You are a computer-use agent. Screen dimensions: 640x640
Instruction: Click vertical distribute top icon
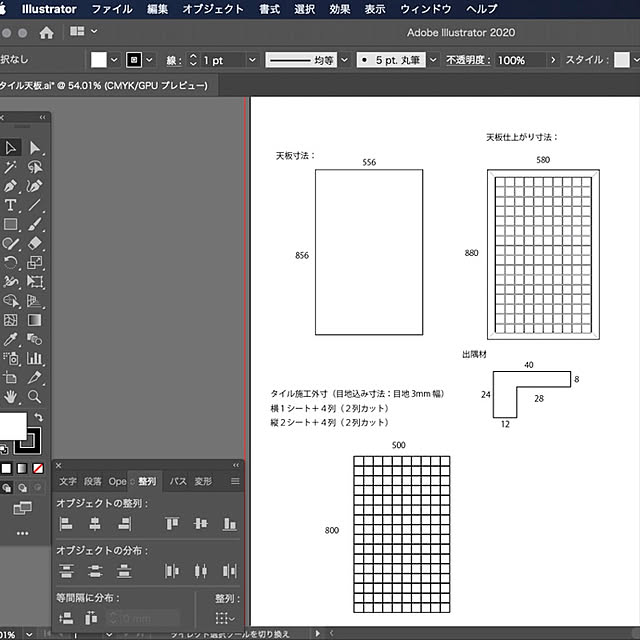pyautogui.click(x=66, y=571)
